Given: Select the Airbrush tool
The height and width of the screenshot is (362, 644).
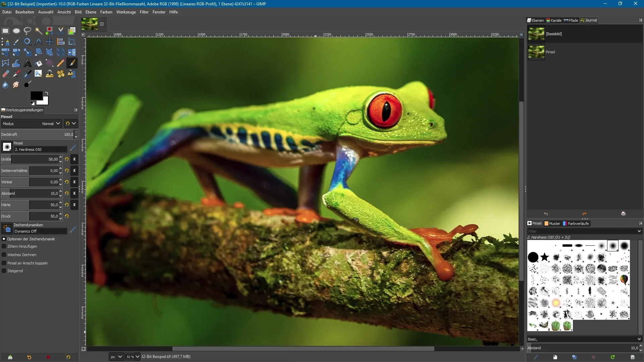Looking at the screenshot, I should [16, 74].
